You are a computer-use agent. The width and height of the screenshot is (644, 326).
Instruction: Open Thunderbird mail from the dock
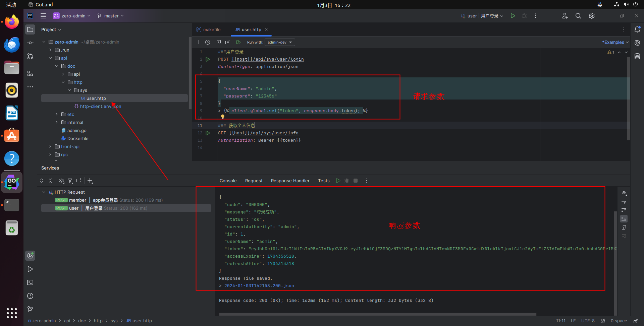[x=12, y=45]
